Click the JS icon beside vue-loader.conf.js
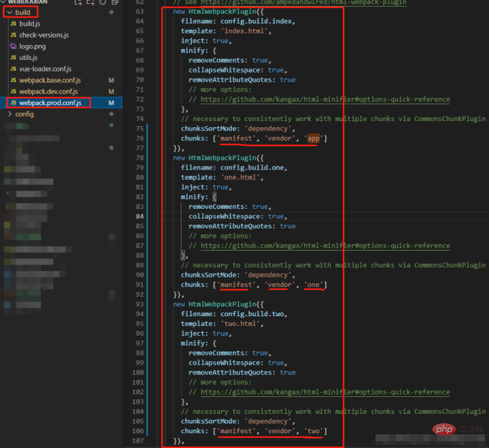The height and width of the screenshot is (448, 489). [14, 68]
